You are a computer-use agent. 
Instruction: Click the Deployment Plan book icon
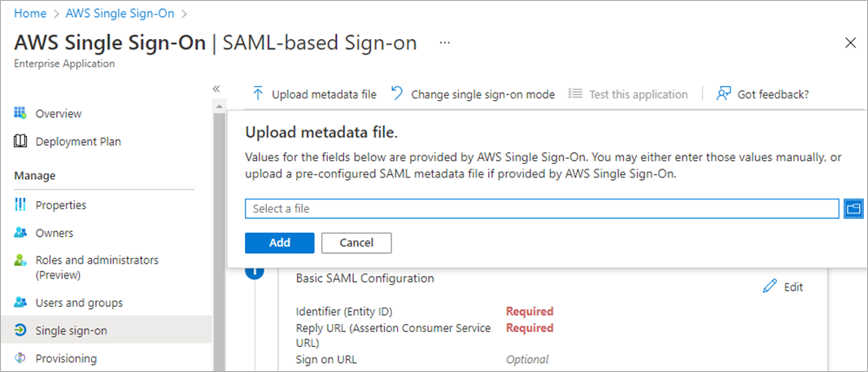21,142
